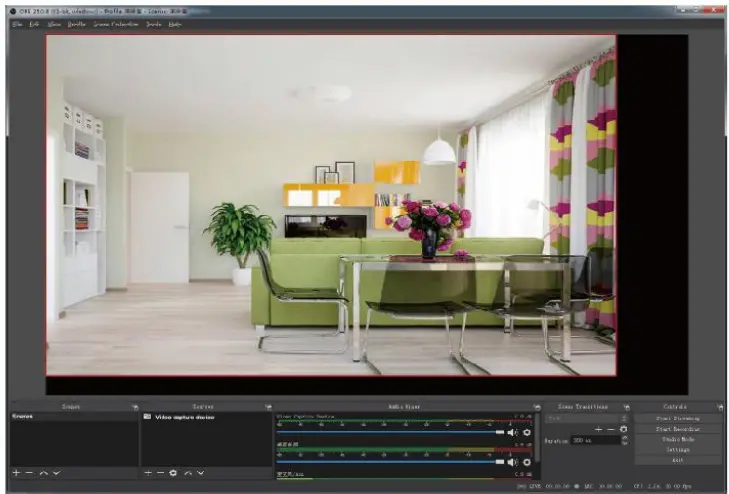Open the View menu

click(x=54, y=24)
